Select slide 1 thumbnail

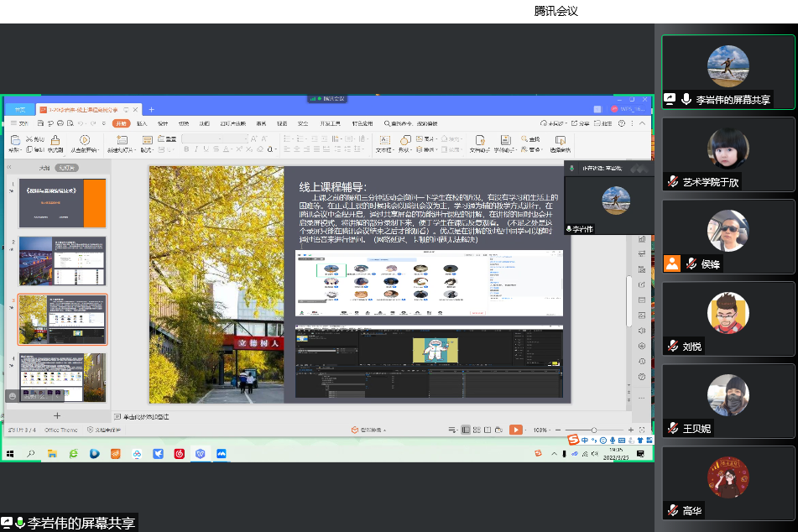click(x=63, y=202)
